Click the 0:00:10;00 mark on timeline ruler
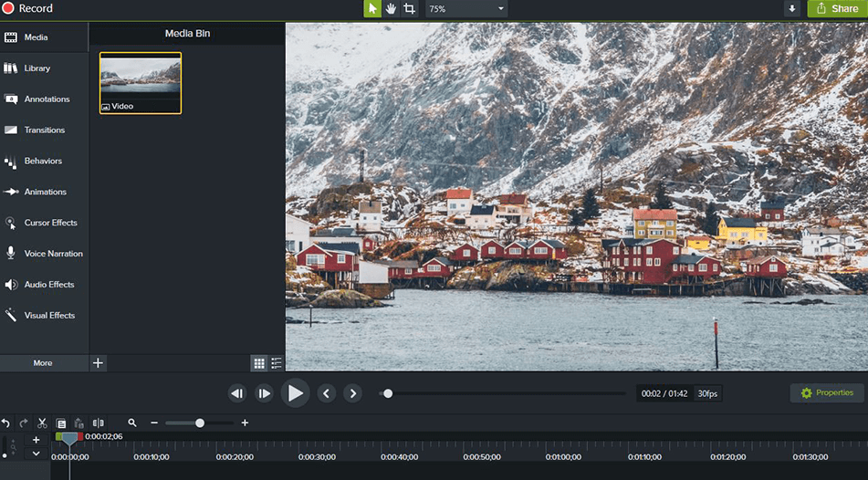This screenshot has width=868, height=480. 152,457
